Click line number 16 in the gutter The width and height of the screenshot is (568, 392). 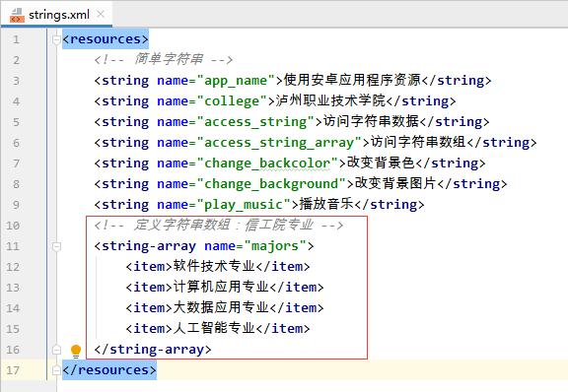point(13,350)
